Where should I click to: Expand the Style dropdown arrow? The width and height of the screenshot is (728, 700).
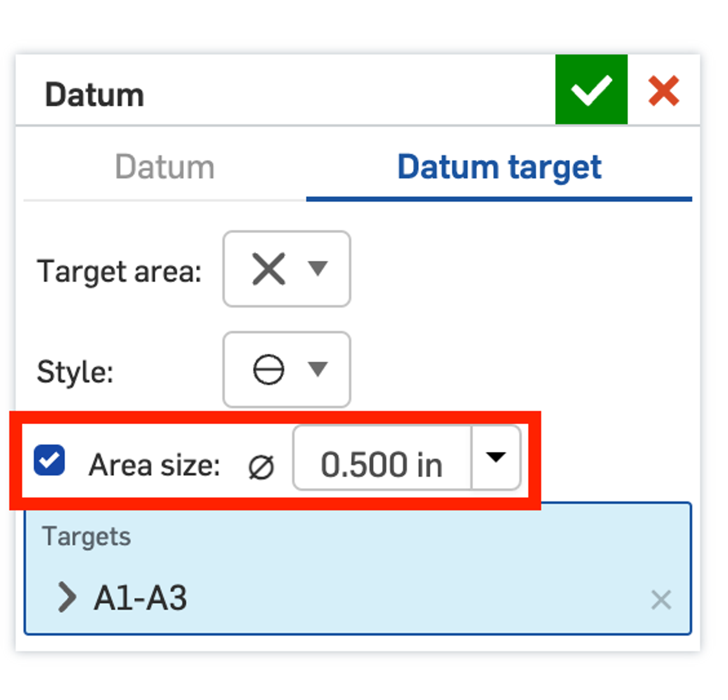(317, 368)
